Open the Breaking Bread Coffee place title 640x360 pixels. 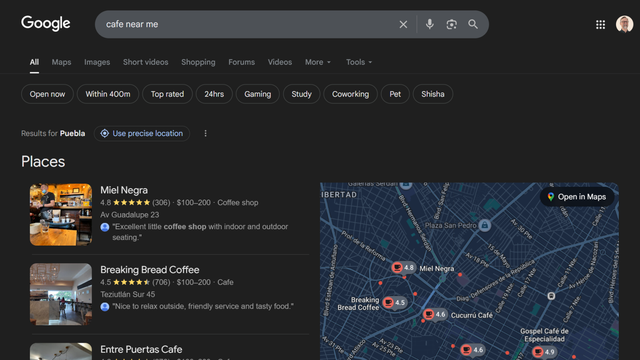[150, 270]
